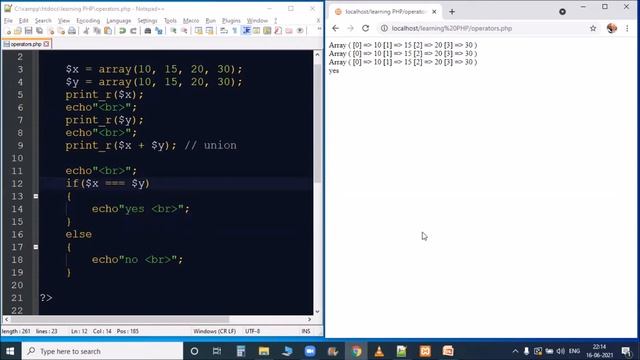Screen dimensions: 640x360
Task: Toggle Show All Characters icon
Action: [x=235, y=31]
